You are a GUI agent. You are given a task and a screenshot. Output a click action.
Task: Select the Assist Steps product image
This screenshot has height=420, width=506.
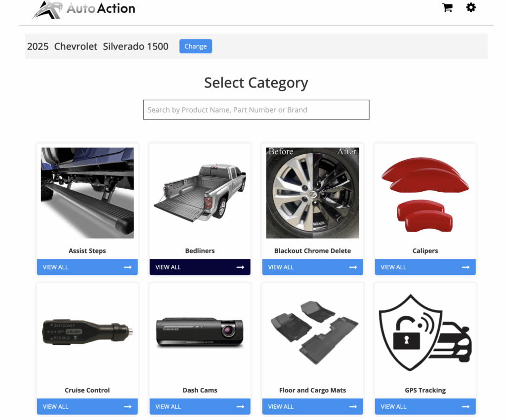[x=87, y=193]
